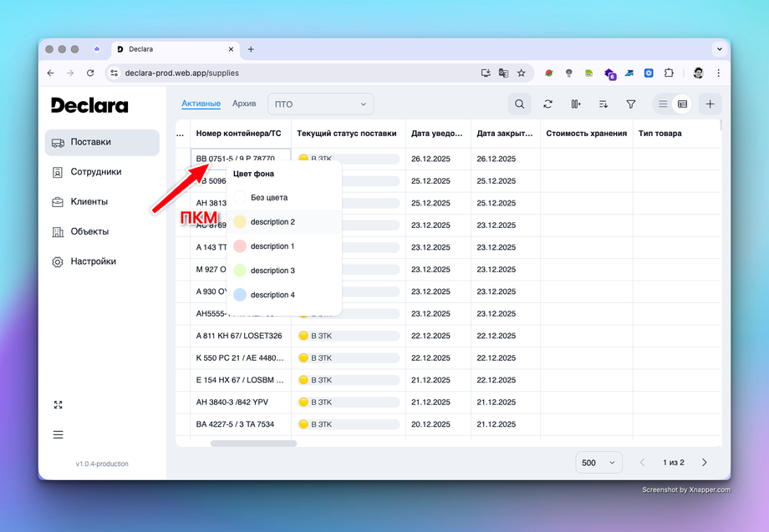This screenshot has width=769, height=532.
Task: Switch to compact list view
Action: click(x=663, y=104)
